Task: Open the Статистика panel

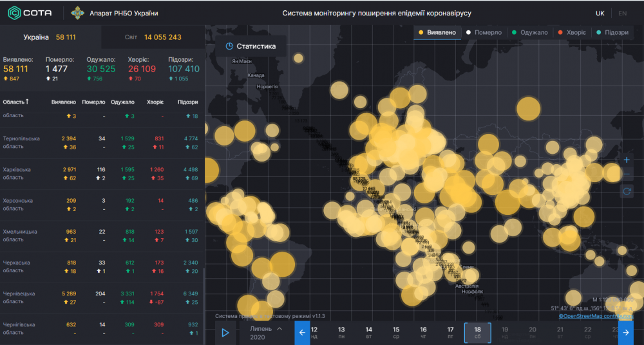Action: click(x=251, y=46)
